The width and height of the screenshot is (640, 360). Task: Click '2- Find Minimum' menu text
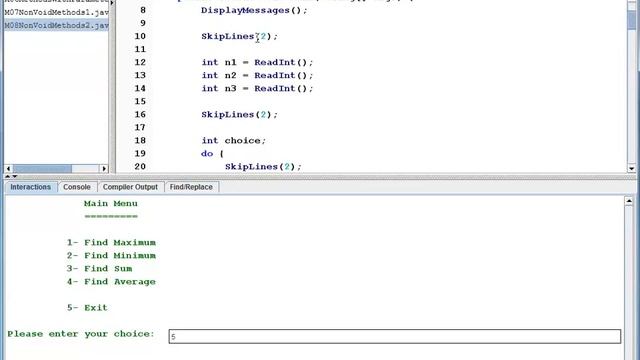click(x=111, y=256)
